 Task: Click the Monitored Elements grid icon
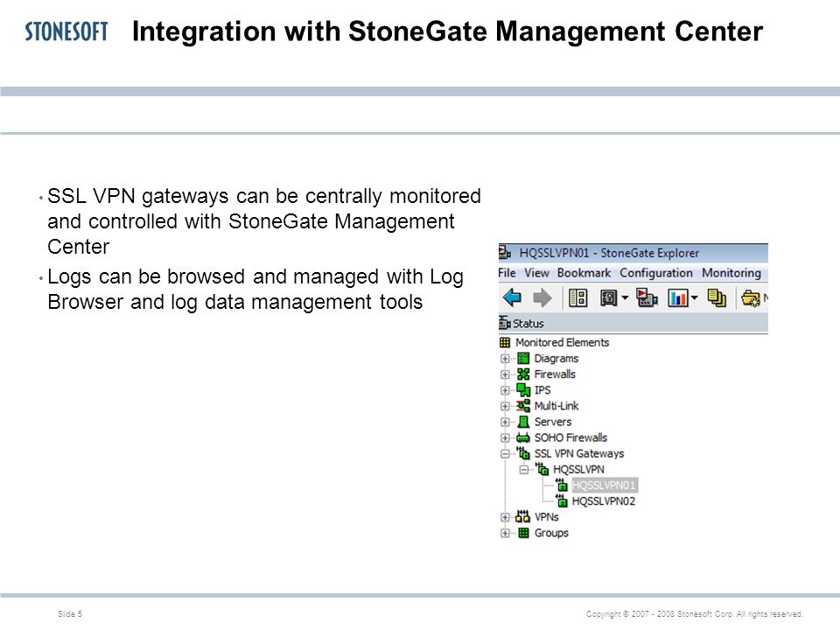point(505,342)
